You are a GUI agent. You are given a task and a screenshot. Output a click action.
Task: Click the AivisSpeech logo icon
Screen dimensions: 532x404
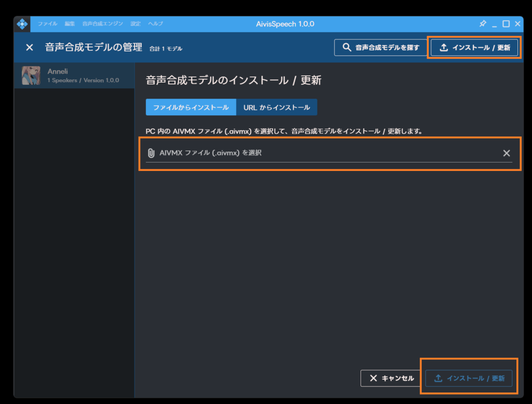[22, 24]
